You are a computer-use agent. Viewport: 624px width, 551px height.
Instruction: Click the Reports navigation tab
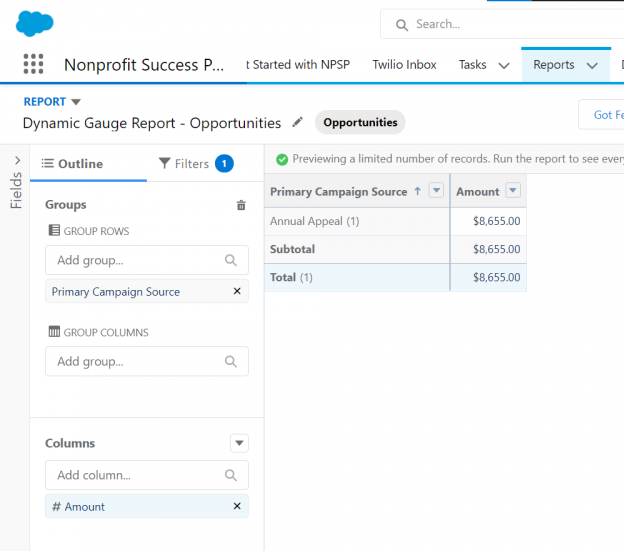[553, 65]
